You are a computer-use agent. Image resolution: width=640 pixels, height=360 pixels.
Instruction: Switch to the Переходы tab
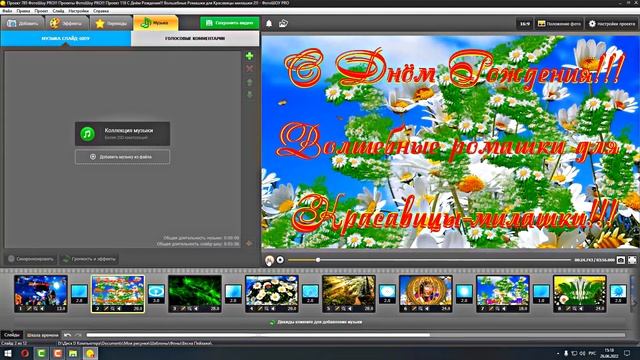111,23
